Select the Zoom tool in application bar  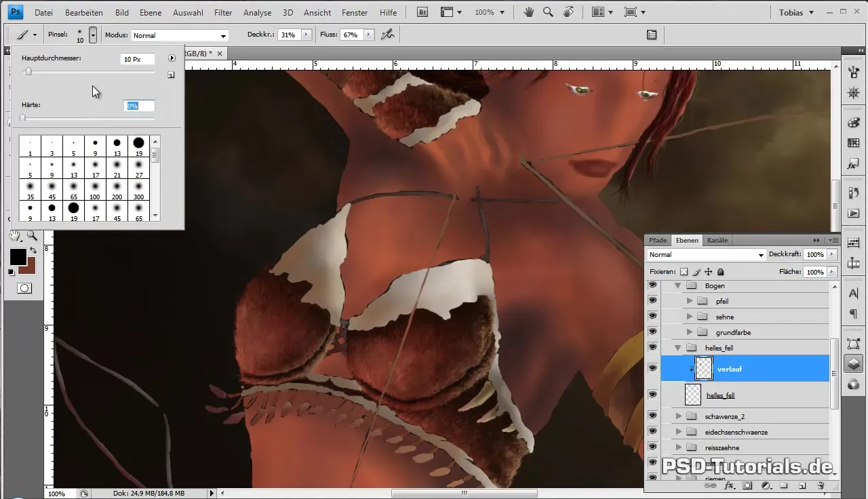549,12
